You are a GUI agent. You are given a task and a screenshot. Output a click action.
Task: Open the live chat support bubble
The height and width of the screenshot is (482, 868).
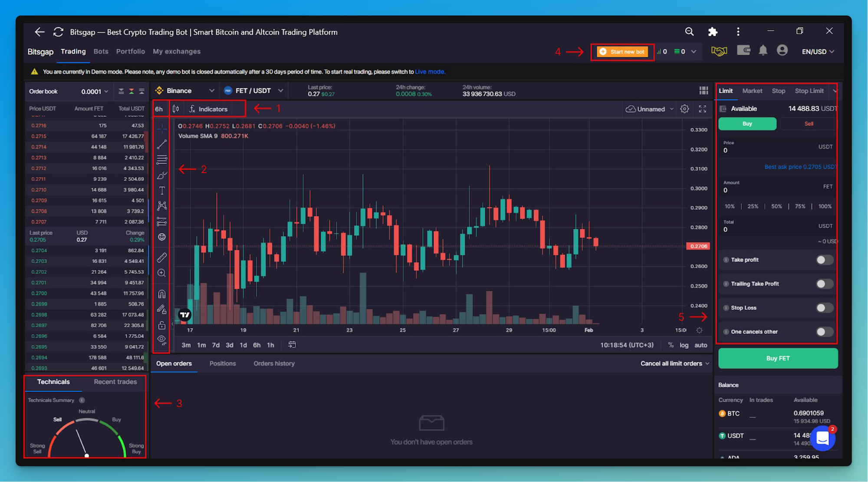tap(823, 439)
